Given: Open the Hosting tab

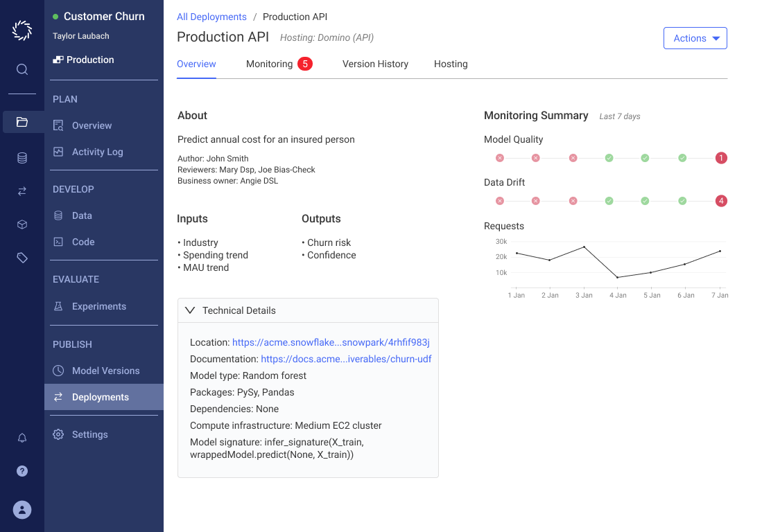Looking at the screenshot, I should (x=451, y=64).
